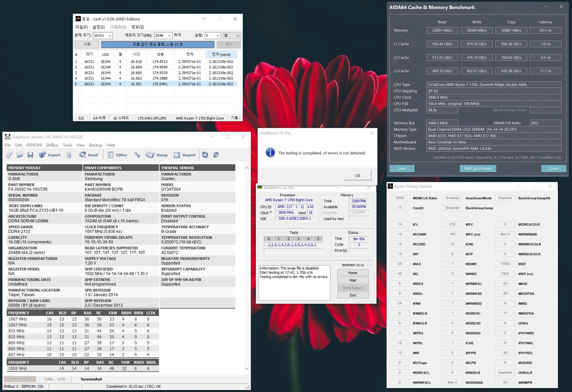Click the wrench tool icon
572x392 pixels.
point(137,155)
